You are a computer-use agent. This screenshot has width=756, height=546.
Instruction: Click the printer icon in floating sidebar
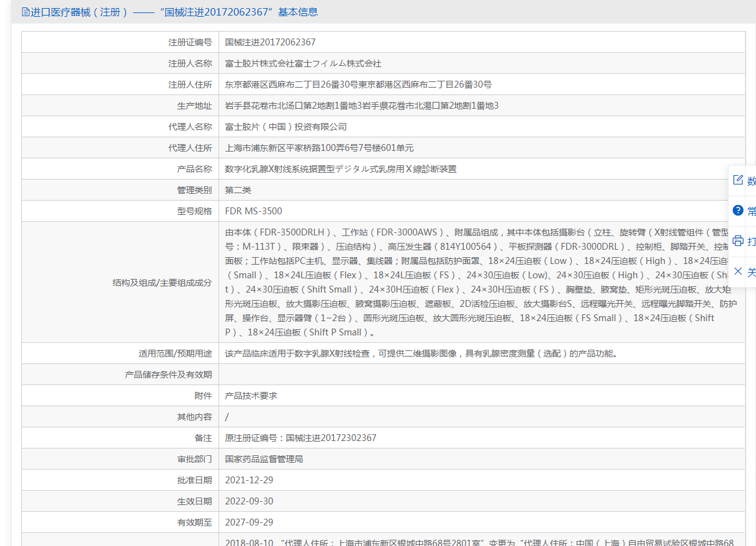738,240
